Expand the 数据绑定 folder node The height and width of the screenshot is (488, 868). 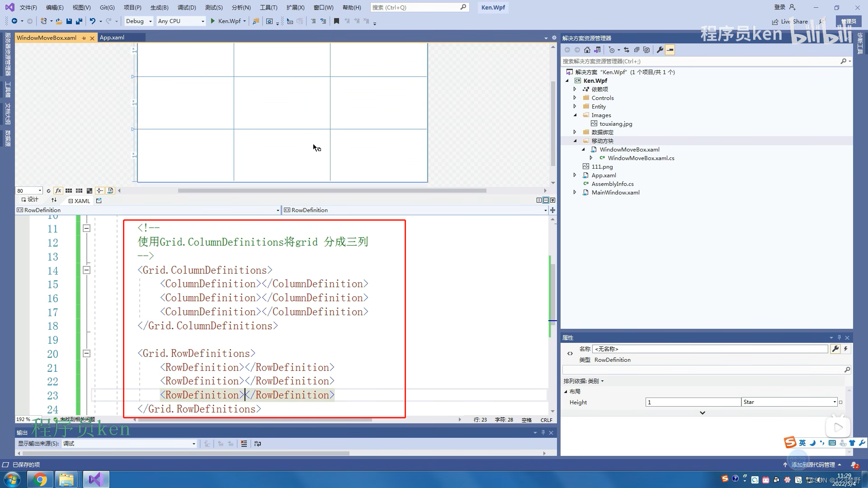[575, 132]
